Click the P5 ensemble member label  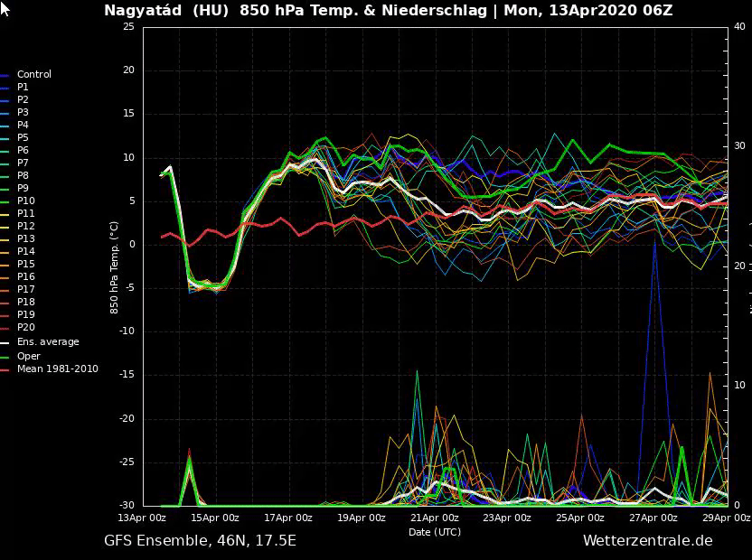pos(23,138)
